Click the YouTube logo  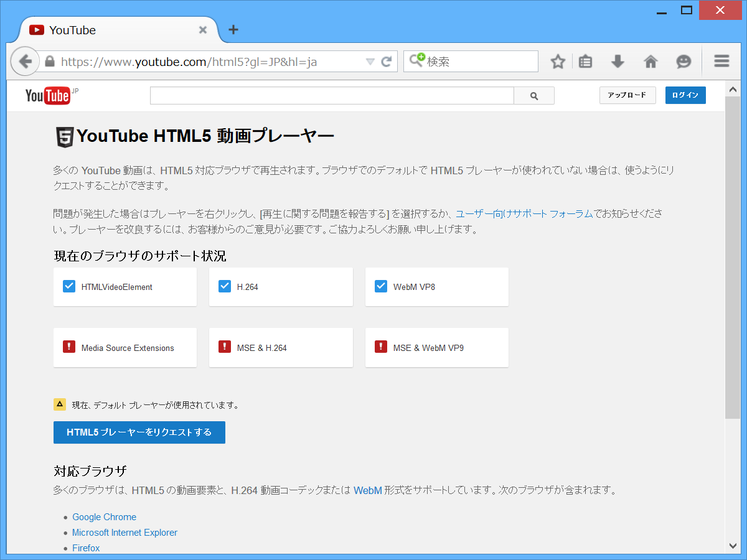click(47, 95)
